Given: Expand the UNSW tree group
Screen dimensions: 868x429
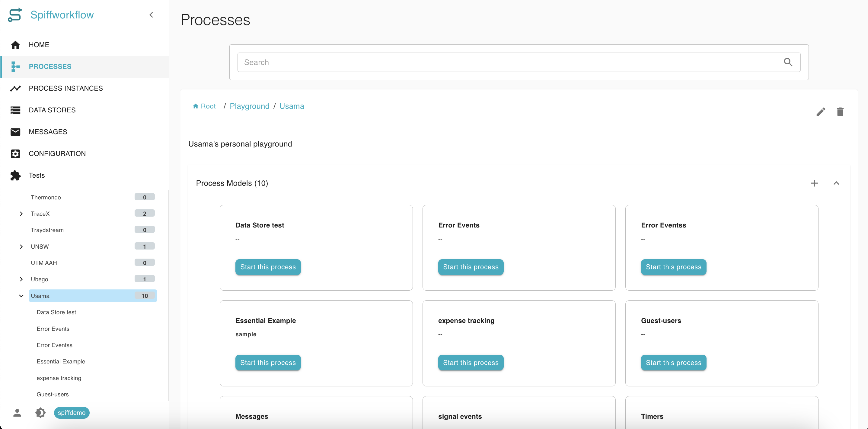Looking at the screenshot, I should pyautogui.click(x=21, y=247).
